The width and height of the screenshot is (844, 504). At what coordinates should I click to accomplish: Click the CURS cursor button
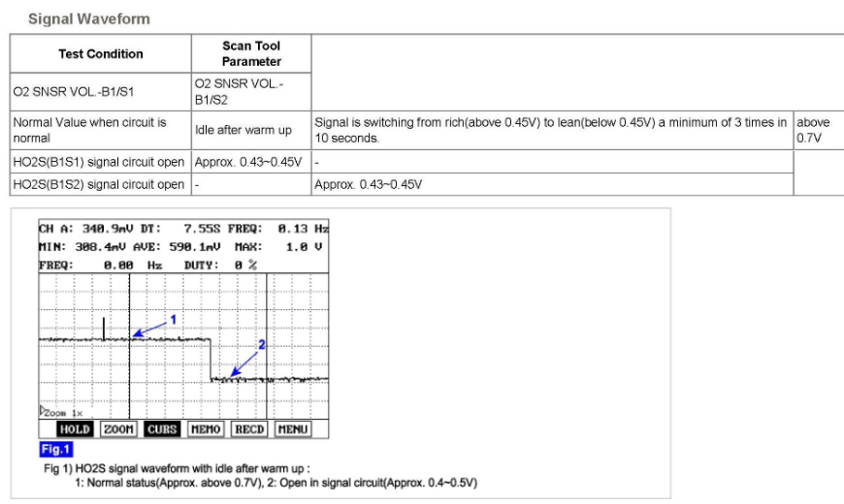coord(162,429)
